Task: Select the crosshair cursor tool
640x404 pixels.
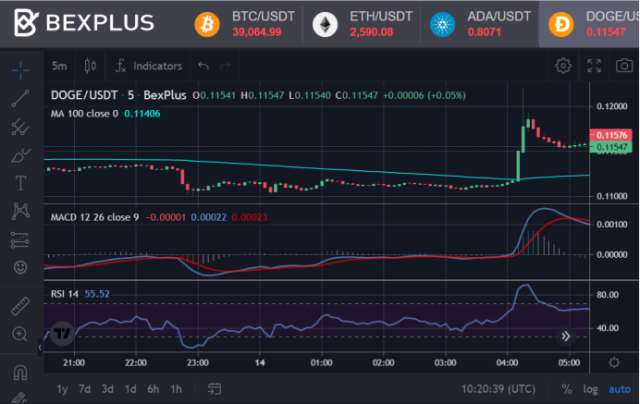Action: point(20,71)
